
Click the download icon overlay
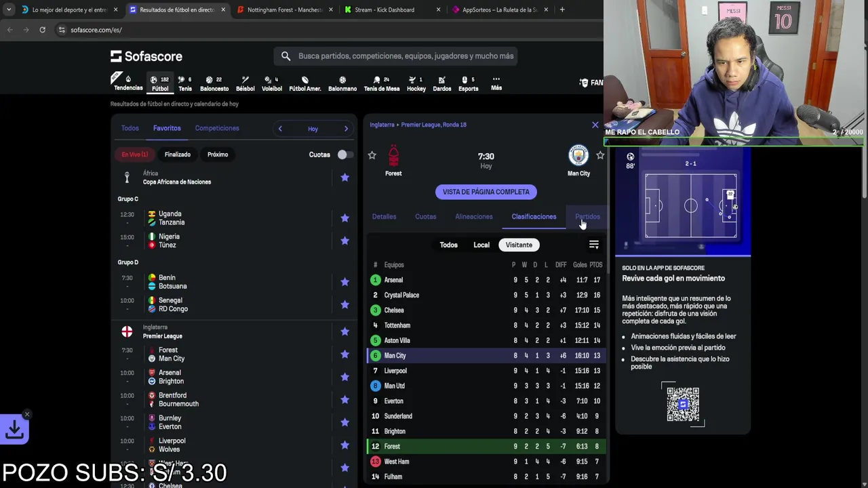[x=15, y=428]
